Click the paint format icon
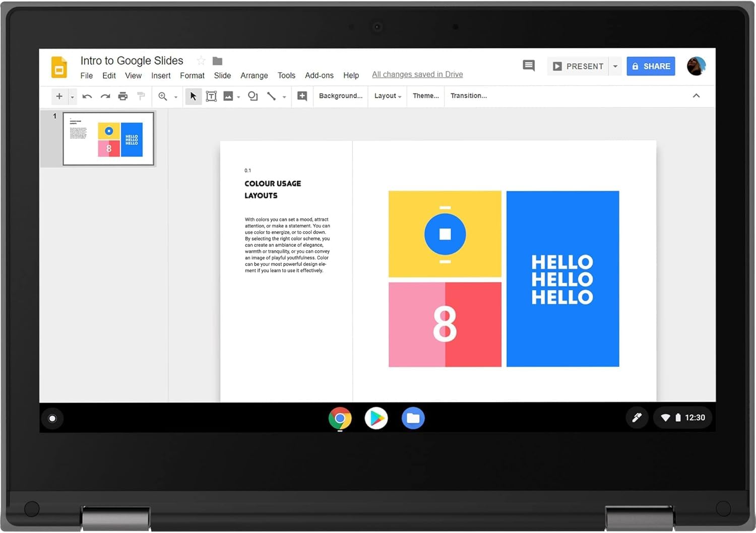 pyautogui.click(x=141, y=96)
